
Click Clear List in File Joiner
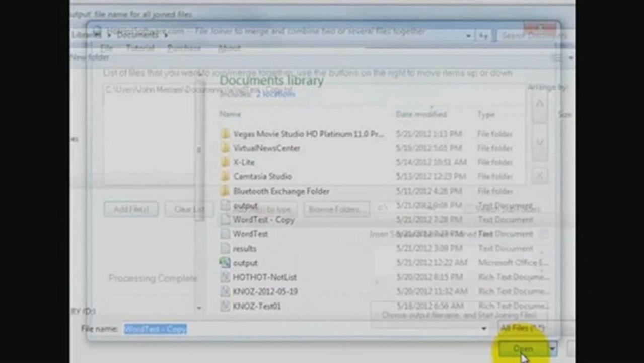[189, 209]
